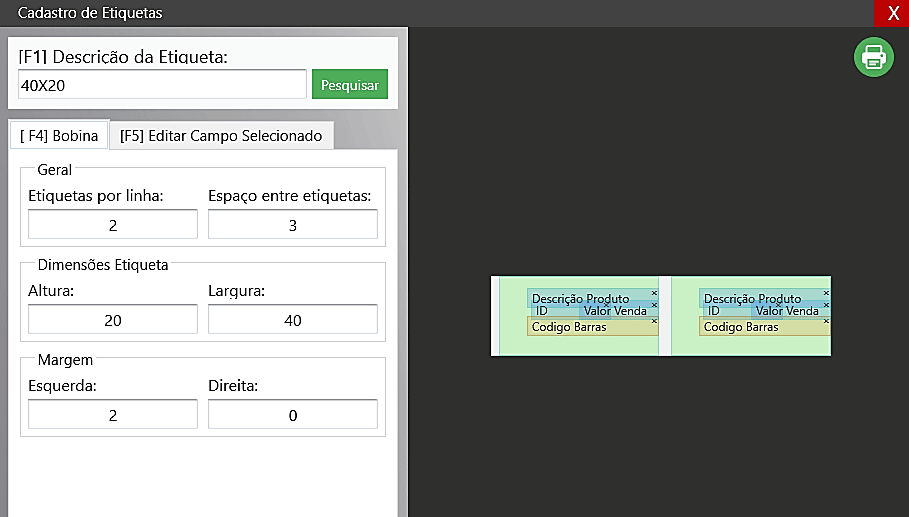Open the [F5] Editar Campo Selecionado tab
Screen dimensions: 909x517
pos(221,136)
